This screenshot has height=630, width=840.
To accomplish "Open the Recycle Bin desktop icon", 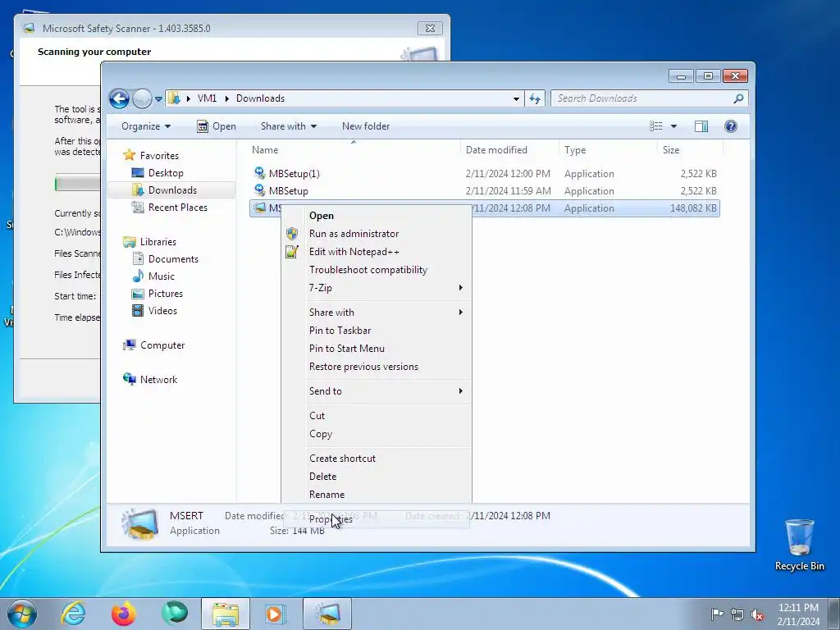I will (x=799, y=545).
